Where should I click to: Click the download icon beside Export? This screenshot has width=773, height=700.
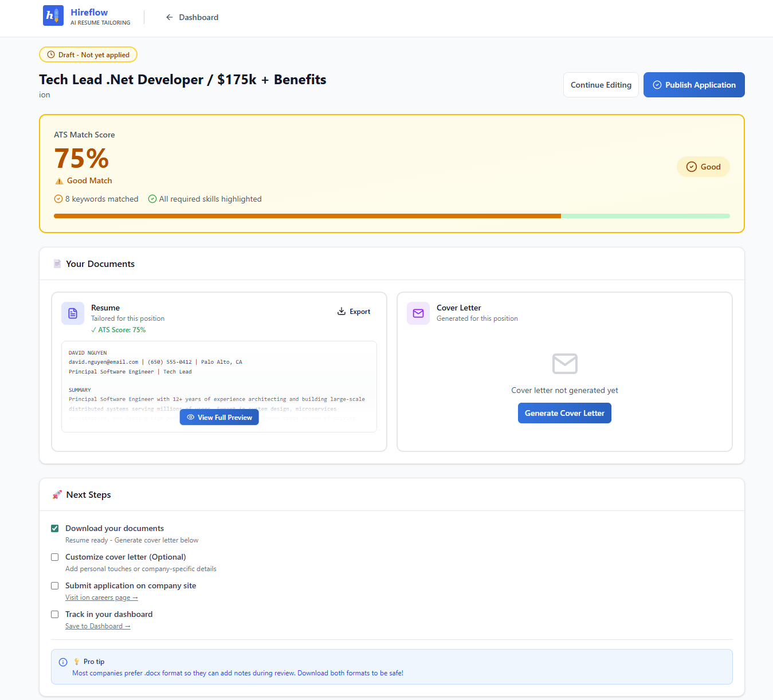pos(342,312)
